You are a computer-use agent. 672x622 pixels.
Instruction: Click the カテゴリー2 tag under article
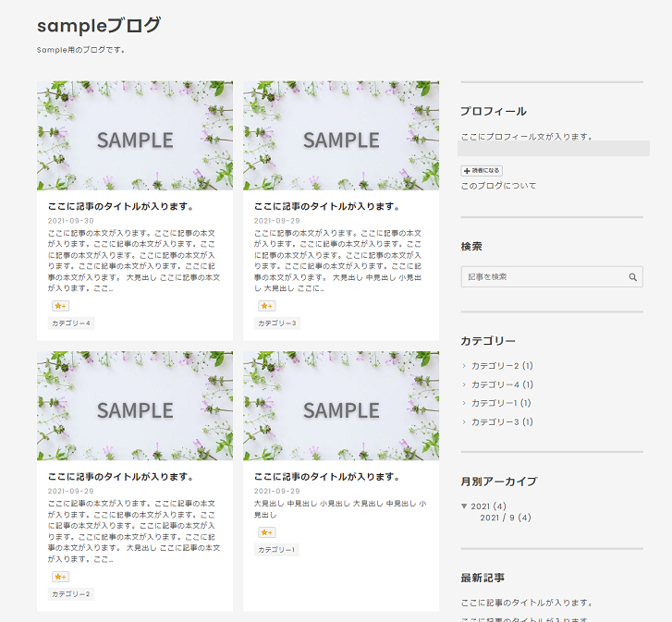coord(71,594)
